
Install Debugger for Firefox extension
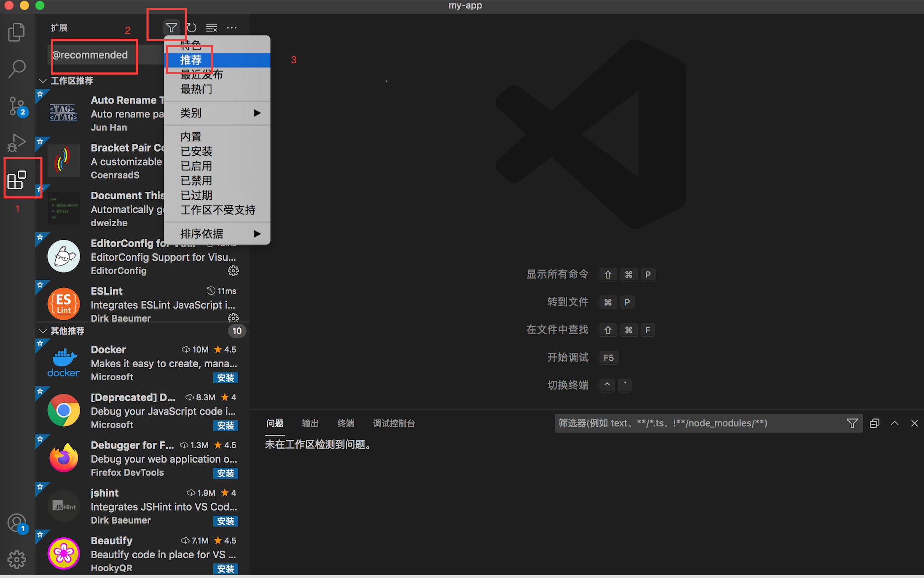(226, 474)
